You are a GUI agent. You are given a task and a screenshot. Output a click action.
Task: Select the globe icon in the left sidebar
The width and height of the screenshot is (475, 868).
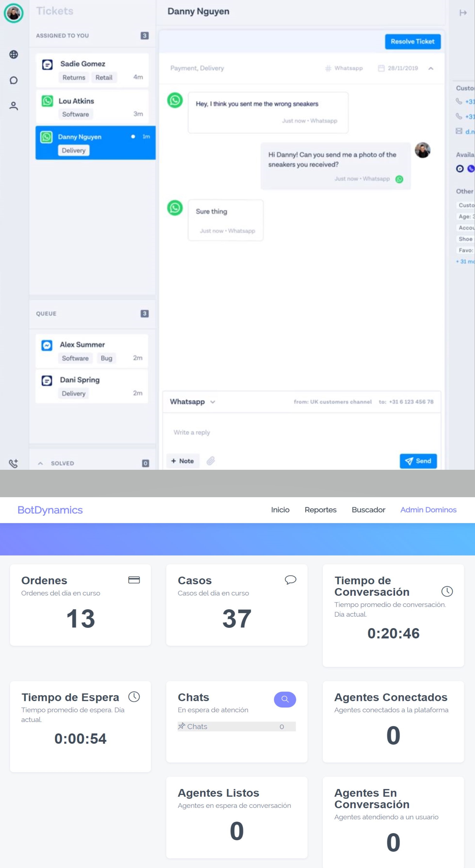coord(13,54)
